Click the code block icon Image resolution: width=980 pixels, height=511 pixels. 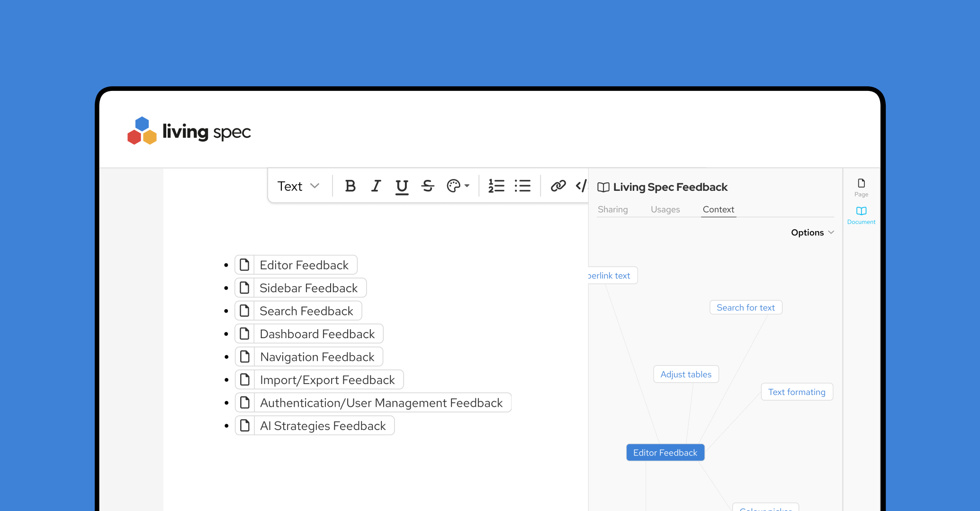point(581,186)
